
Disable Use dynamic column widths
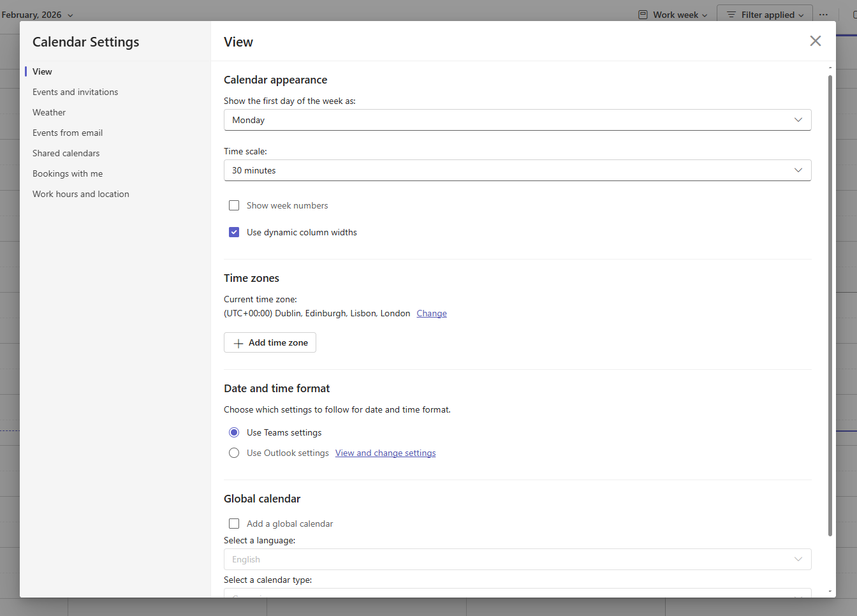tap(234, 231)
